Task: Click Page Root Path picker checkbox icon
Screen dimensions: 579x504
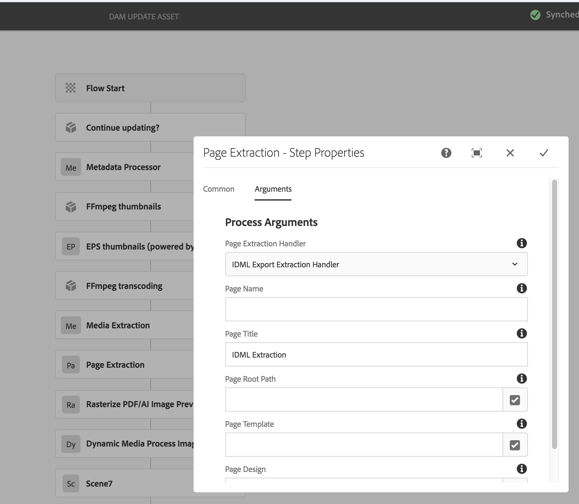Action: click(515, 400)
